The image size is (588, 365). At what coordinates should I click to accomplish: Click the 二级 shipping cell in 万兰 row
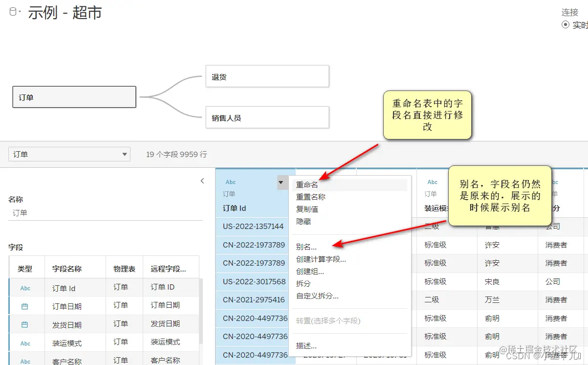click(x=447, y=299)
